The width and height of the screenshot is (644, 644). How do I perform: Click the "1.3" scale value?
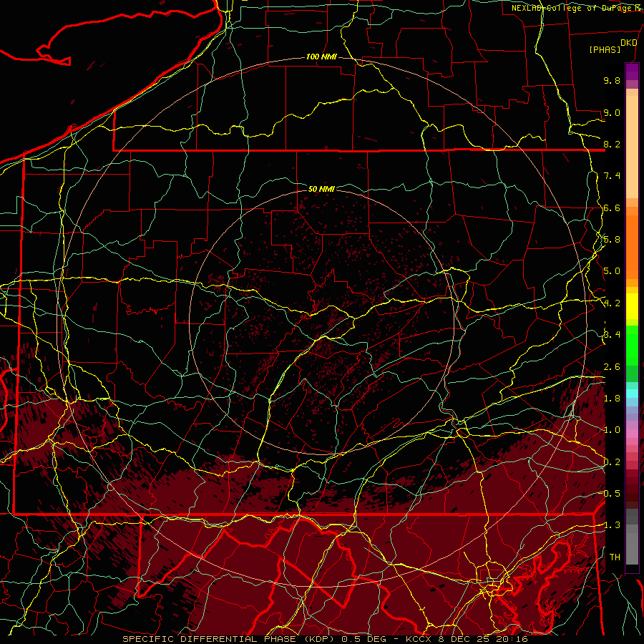pyautogui.click(x=613, y=525)
